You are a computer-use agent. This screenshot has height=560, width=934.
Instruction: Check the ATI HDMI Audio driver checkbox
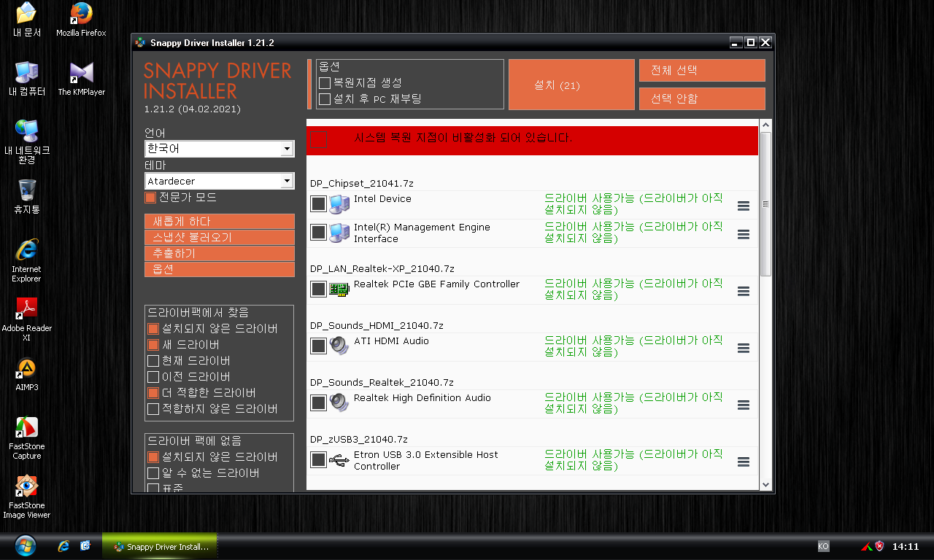318,346
